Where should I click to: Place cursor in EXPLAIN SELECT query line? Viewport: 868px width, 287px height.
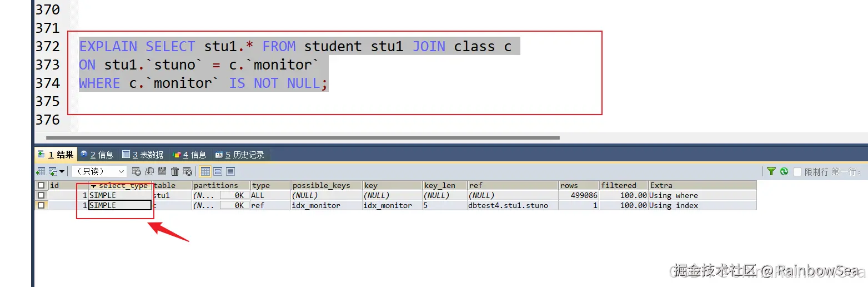point(295,46)
